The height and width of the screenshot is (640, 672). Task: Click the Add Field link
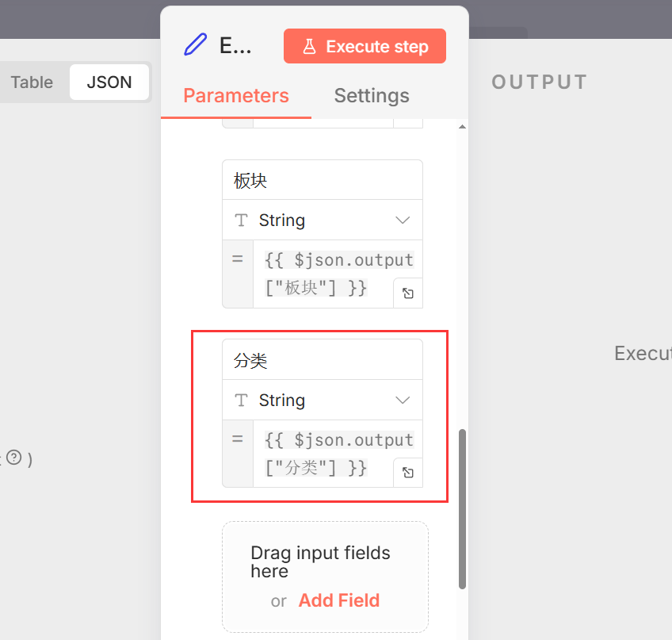click(339, 600)
